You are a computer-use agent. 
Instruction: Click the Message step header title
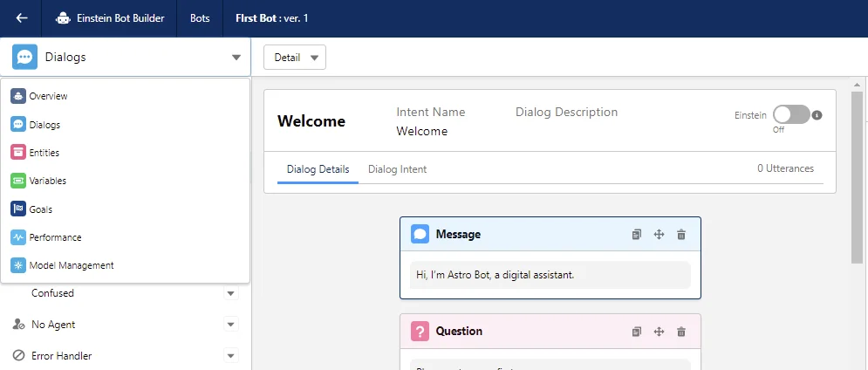coord(458,234)
